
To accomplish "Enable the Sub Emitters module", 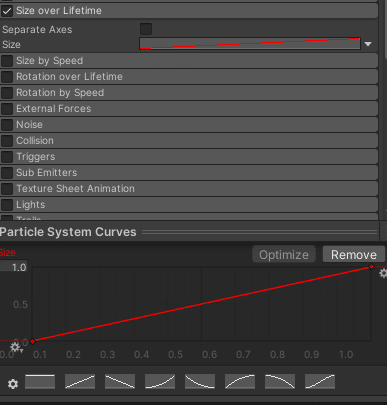I will pos(7,173).
